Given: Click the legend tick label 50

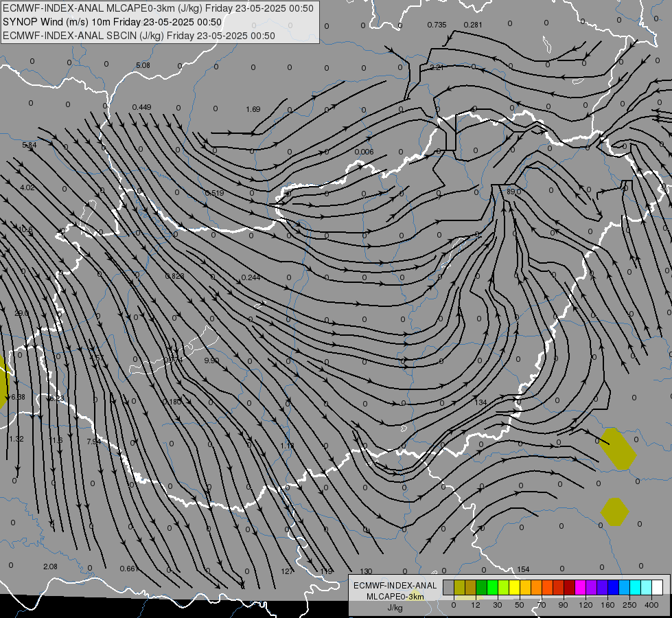Looking at the screenshot, I should pyautogui.click(x=520, y=605).
